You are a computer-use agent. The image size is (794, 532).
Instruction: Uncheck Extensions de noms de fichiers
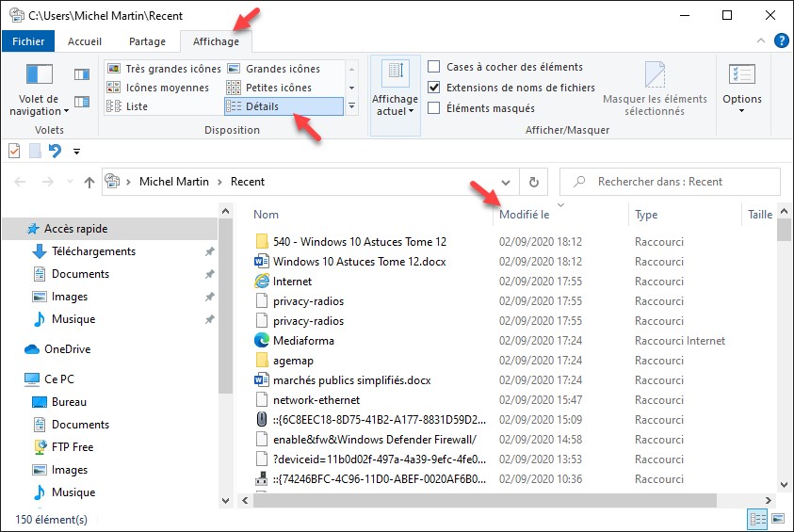[434, 88]
